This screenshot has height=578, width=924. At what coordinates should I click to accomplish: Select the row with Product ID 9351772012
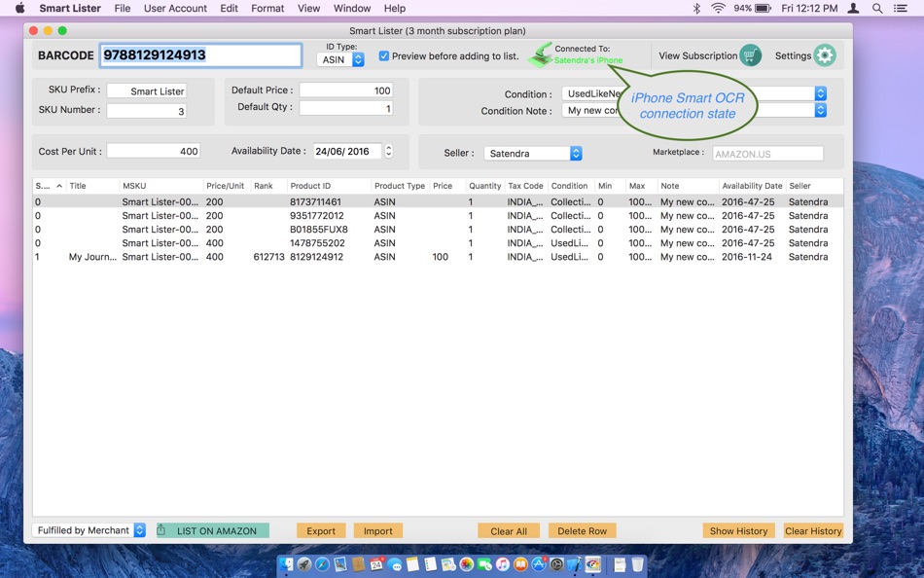[438, 216]
